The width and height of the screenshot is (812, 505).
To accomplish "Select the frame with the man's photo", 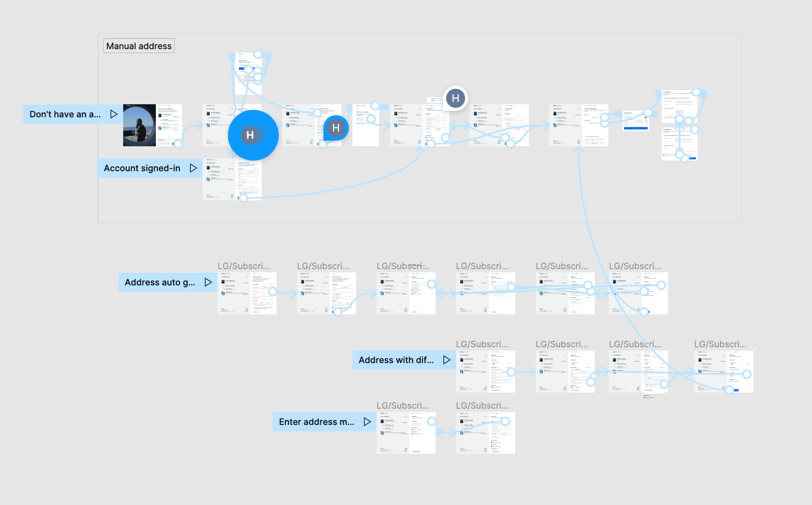I will coord(153,125).
